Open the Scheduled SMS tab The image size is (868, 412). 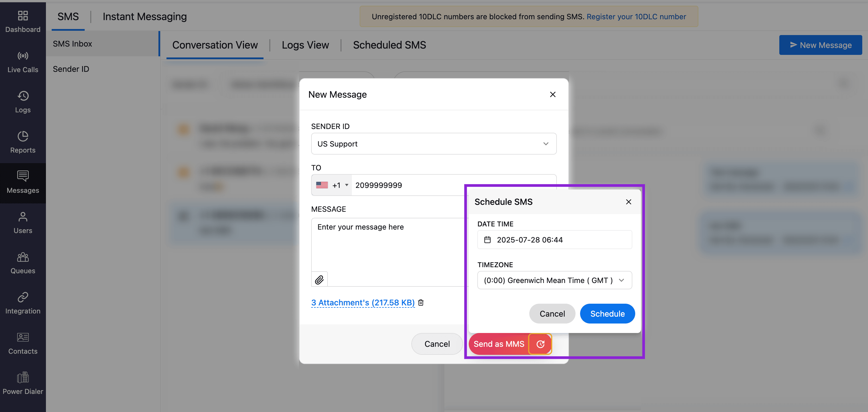point(389,45)
